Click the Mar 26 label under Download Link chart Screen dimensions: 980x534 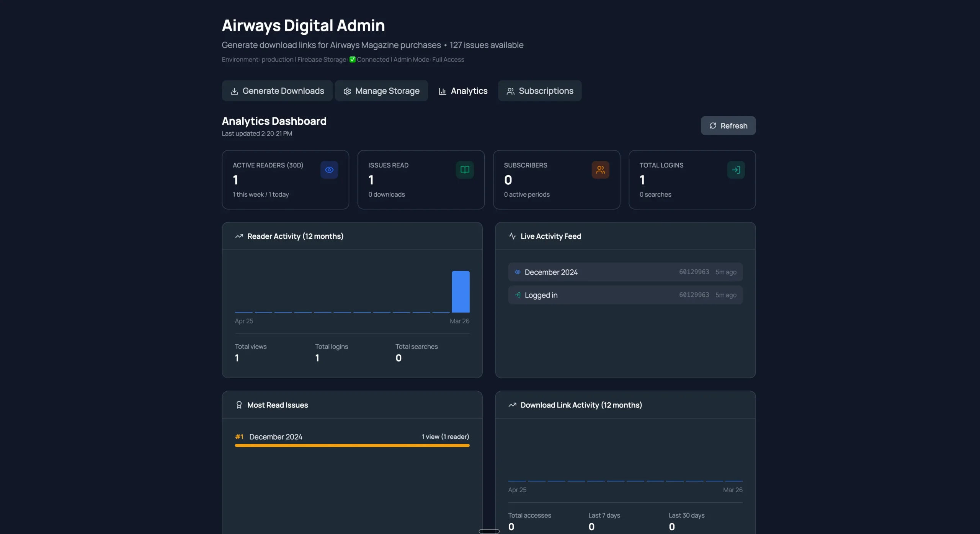click(x=733, y=490)
